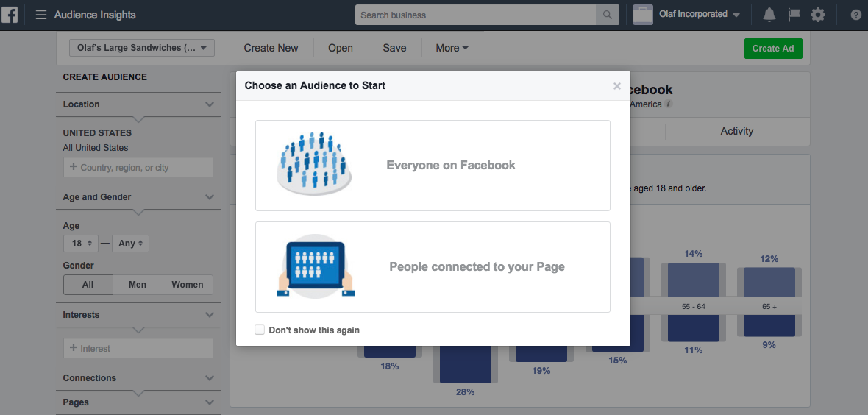Image resolution: width=868 pixels, height=415 pixels.
Task: Open the More menu
Action: (x=452, y=48)
